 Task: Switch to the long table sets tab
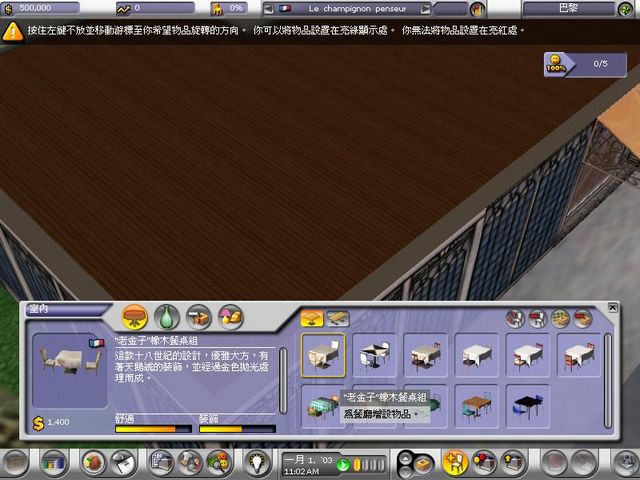pos(338,318)
